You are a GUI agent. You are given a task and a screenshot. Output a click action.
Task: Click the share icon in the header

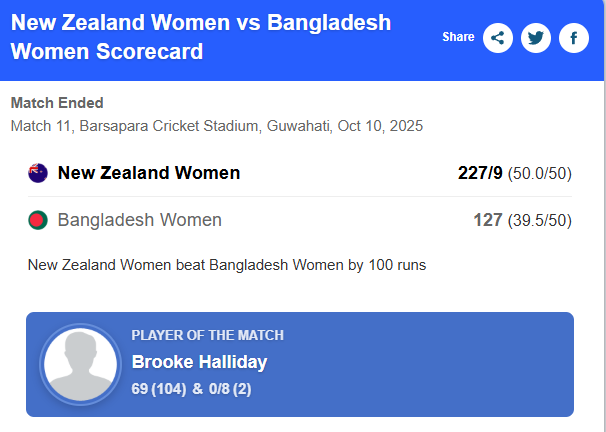click(x=498, y=38)
